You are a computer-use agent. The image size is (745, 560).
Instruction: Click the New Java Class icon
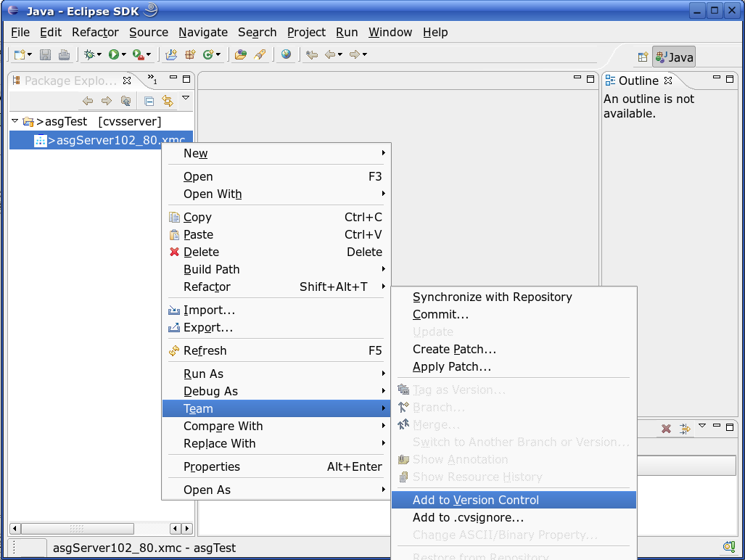pos(208,54)
